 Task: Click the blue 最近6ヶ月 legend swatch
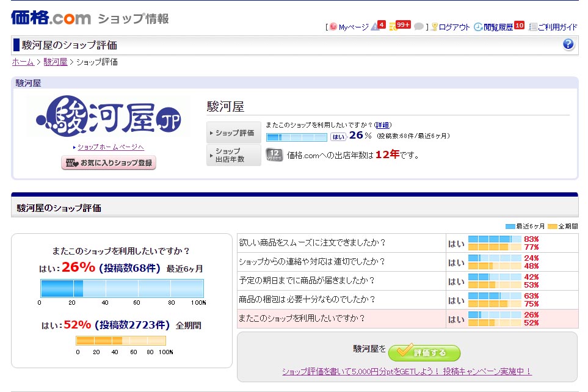pos(510,226)
